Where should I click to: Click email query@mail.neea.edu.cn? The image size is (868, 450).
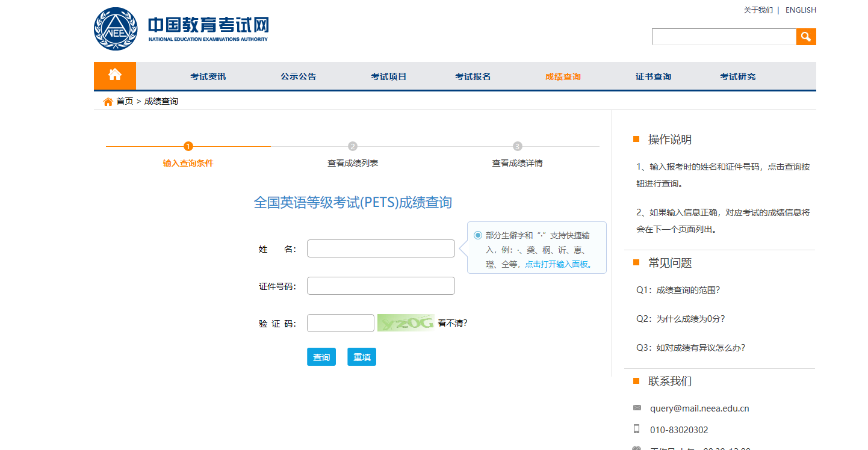point(699,408)
